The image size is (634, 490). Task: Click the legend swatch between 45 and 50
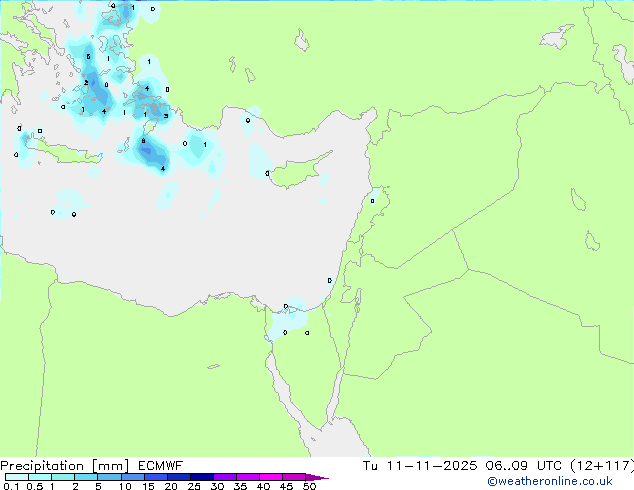point(294,477)
